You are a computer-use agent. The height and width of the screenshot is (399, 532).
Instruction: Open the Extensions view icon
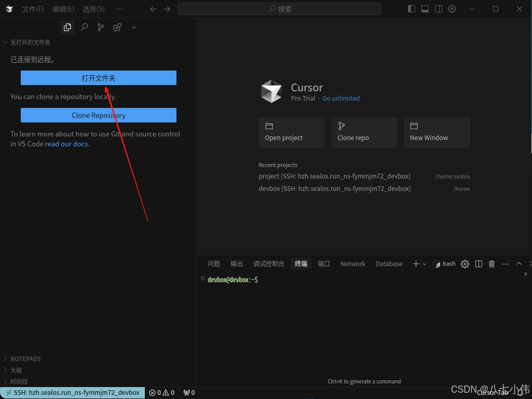point(117,27)
